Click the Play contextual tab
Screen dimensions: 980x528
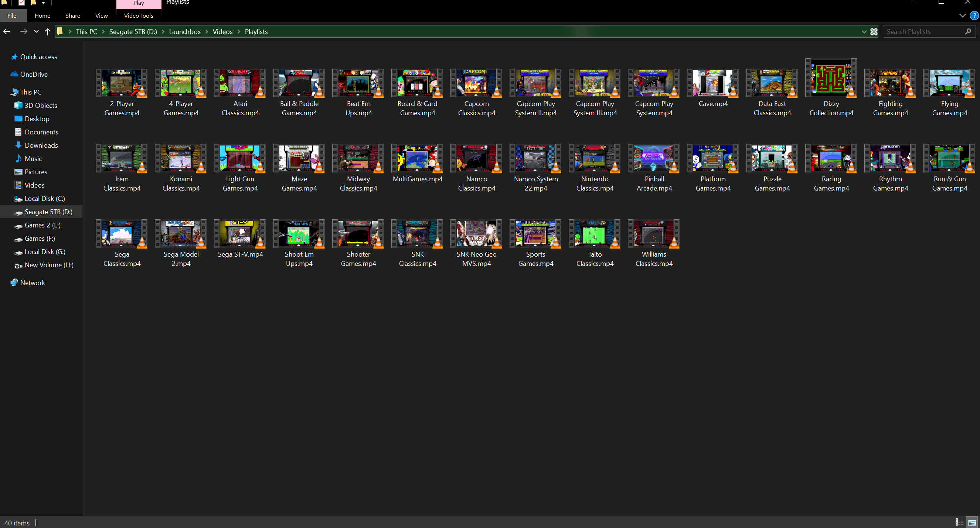pos(139,3)
